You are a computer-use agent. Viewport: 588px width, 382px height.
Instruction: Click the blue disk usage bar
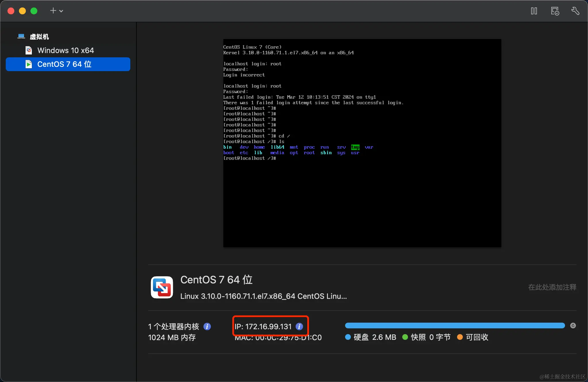(455, 326)
